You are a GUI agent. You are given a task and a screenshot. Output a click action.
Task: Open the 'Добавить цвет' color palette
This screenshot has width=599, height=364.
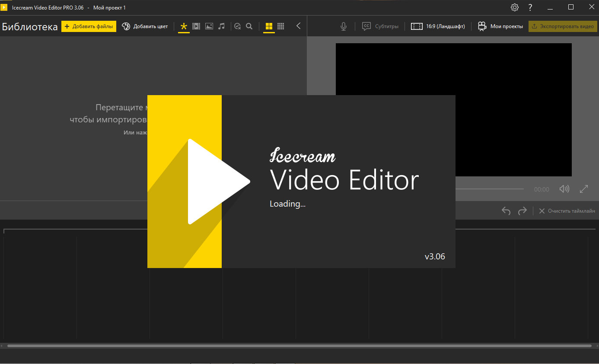click(145, 26)
